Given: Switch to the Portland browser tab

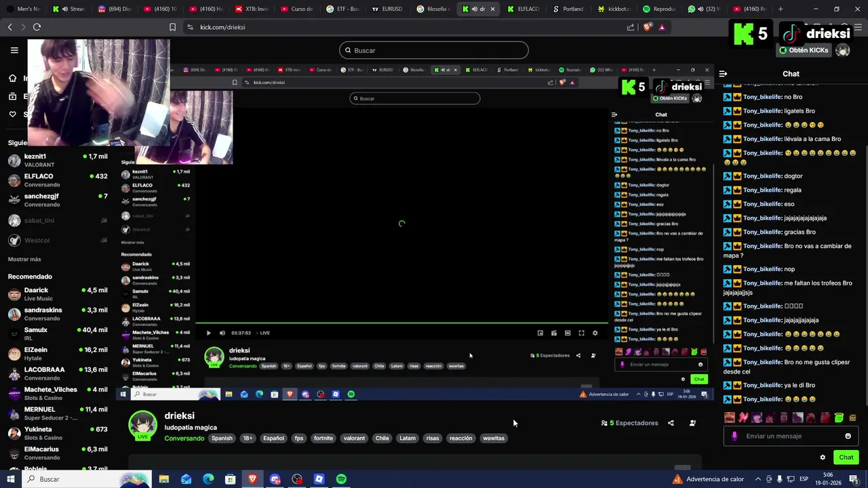Looking at the screenshot, I should [568, 9].
